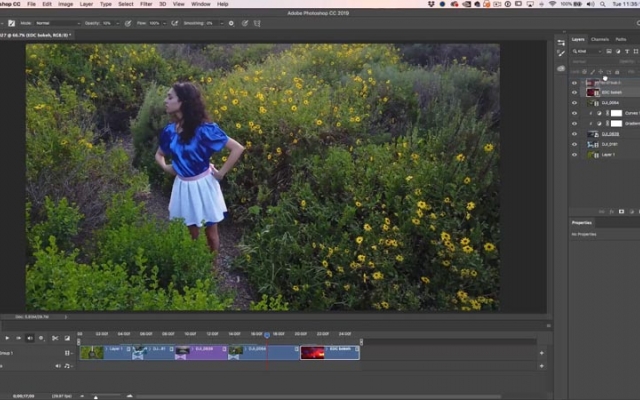This screenshot has height=400, width=640.
Task: Open the 3D menu
Action: [x=162, y=4]
